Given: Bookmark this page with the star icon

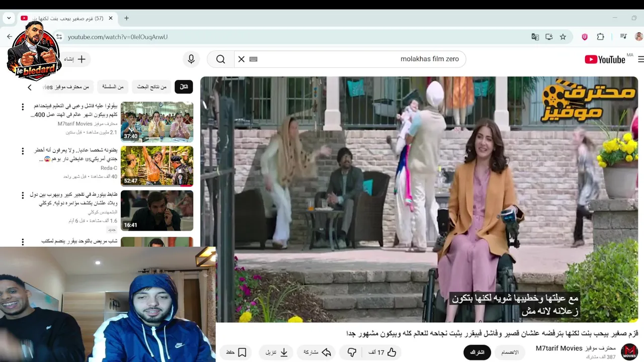Looking at the screenshot, I should coord(563,37).
